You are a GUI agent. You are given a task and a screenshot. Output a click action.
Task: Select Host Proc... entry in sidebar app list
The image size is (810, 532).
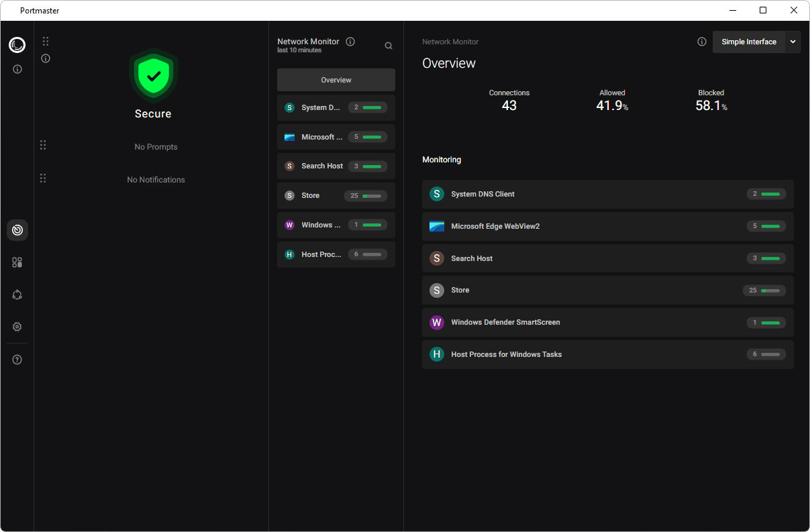(336, 255)
